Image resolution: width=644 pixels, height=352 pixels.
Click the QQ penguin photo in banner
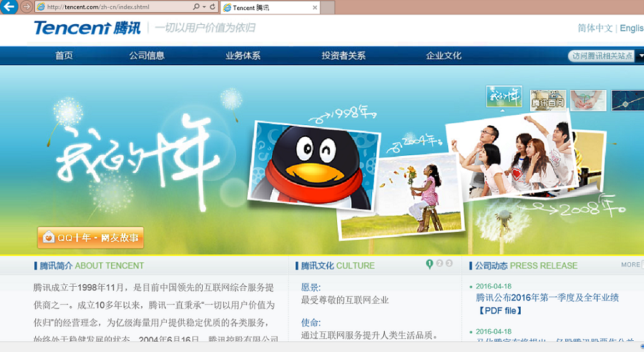coord(314,166)
